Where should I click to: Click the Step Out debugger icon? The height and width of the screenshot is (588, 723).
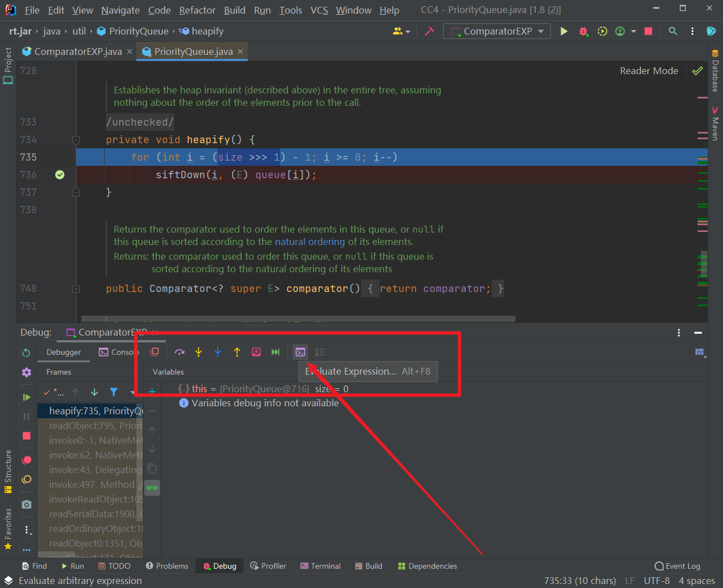point(237,351)
